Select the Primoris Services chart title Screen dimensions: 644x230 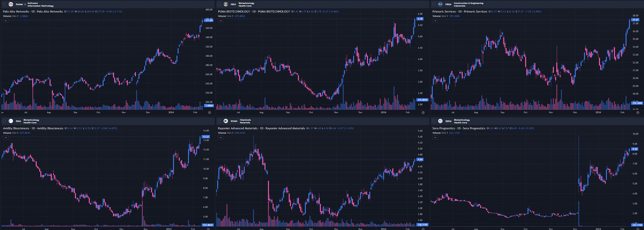[460, 12]
